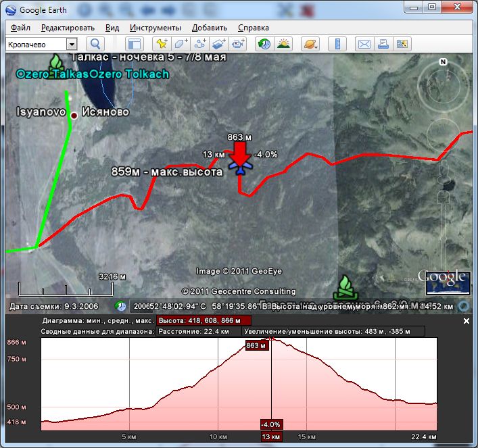The image size is (478, 448).
Task: Open the ruler measuring tool
Action: (x=337, y=44)
